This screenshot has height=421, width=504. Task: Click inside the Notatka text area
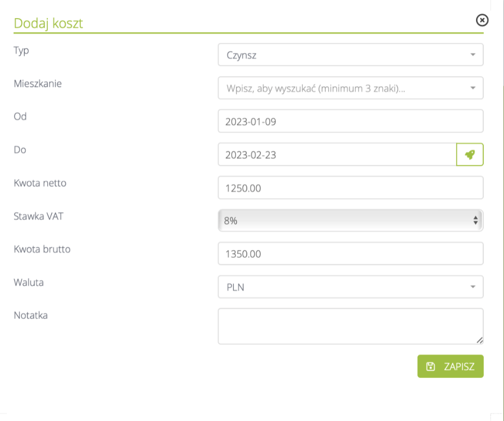click(351, 326)
